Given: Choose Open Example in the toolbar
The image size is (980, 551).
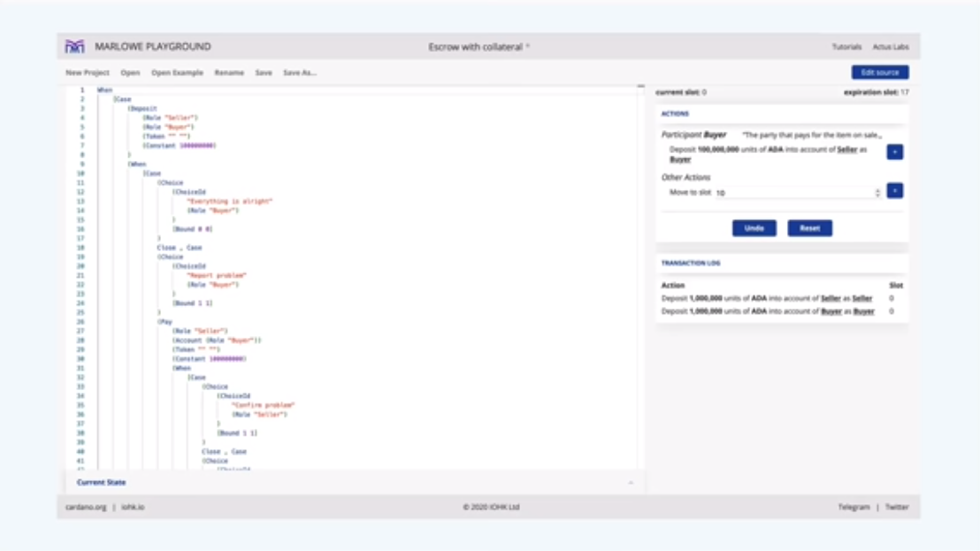Looking at the screenshot, I should click(x=177, y=73).
